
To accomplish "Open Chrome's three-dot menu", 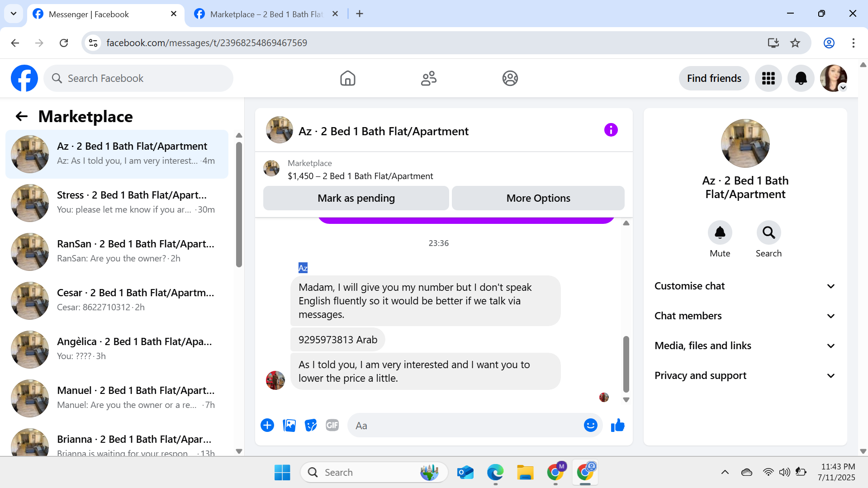I will pos(853,43).
